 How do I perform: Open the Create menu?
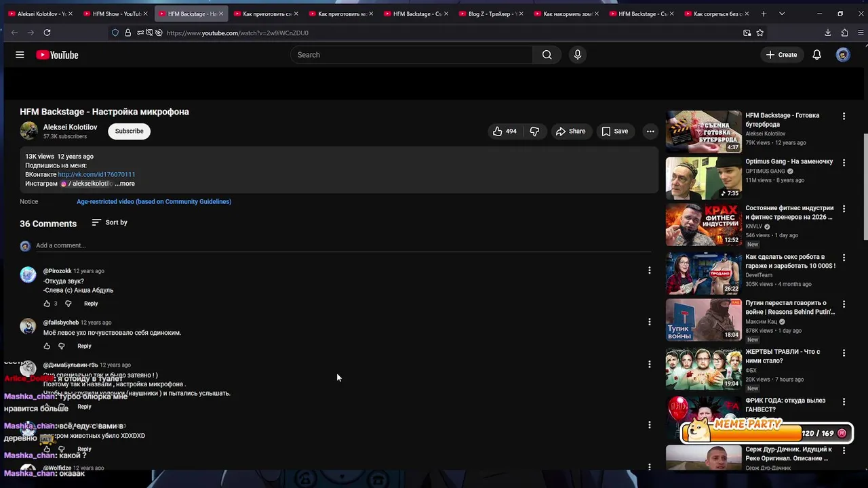781,55
